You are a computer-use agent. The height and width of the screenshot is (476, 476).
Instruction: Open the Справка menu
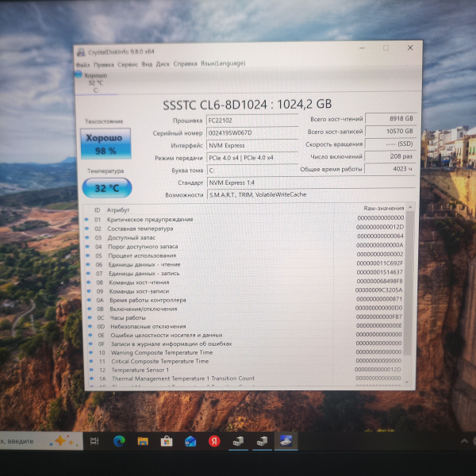point(185,63)
